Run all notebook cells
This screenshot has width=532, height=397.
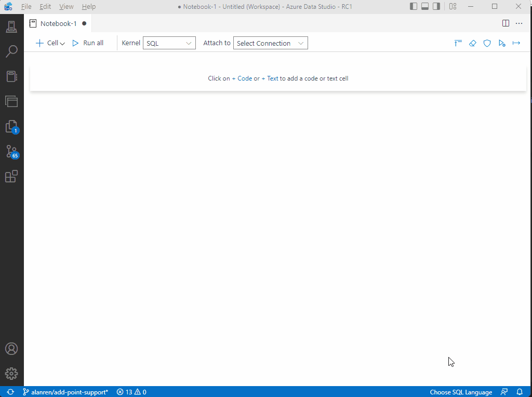coord(87,43)
